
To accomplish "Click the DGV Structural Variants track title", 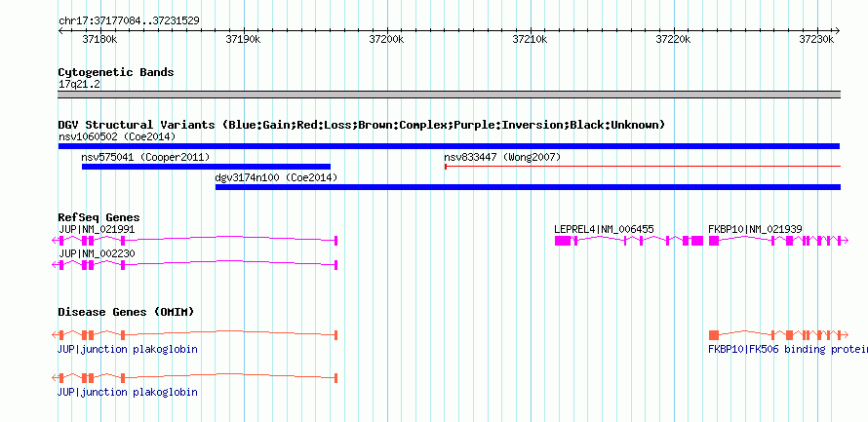I will (361, 125).
